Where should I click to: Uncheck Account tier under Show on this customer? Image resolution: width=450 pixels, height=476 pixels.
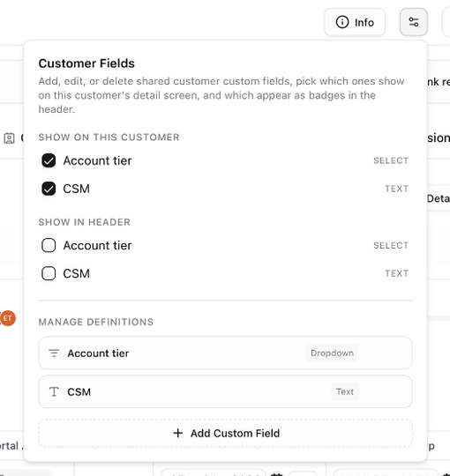(x=49, y=160)
